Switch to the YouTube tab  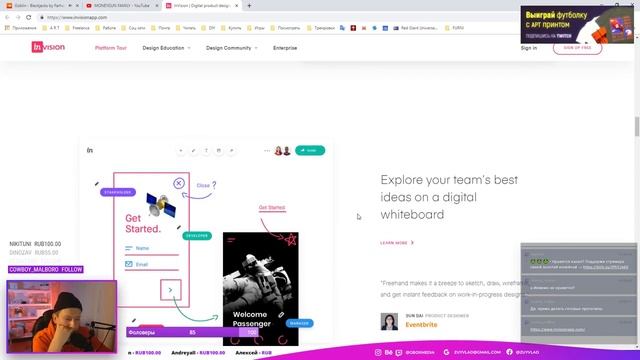click(121, 6)
